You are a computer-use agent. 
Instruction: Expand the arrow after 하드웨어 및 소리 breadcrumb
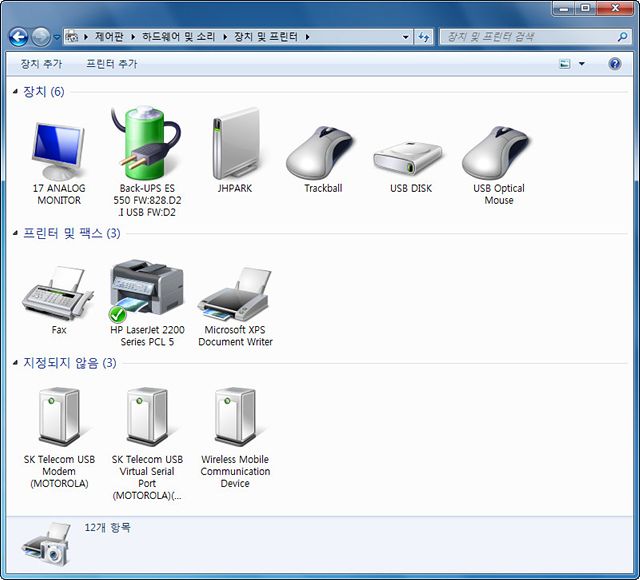click(225, 37)
